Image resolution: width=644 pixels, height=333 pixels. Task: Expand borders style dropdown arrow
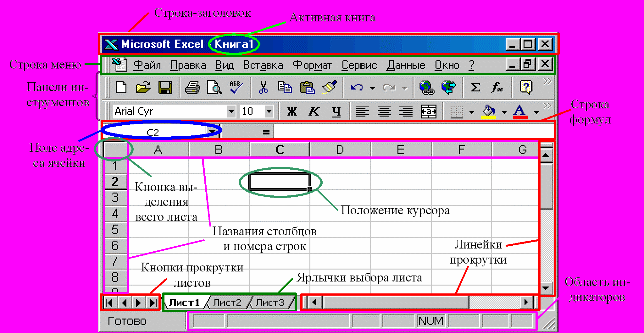click(x=472, y=112)
